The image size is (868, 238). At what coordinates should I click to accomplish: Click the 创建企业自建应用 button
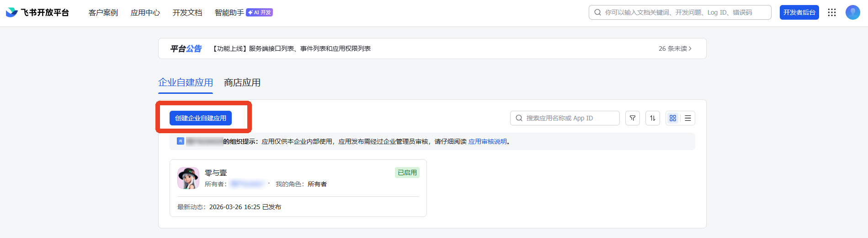(x=201, y=118)
